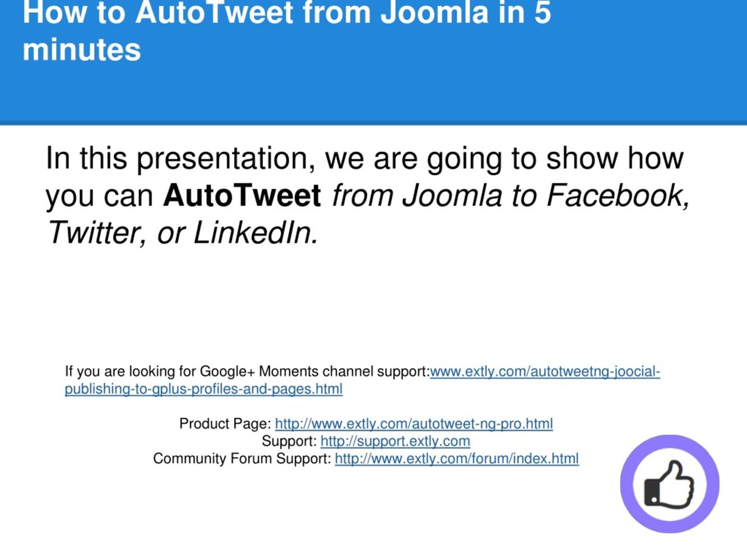Click "you can" at start of second body line
This screenshot has width=747, height=560.
coord(100,197)
